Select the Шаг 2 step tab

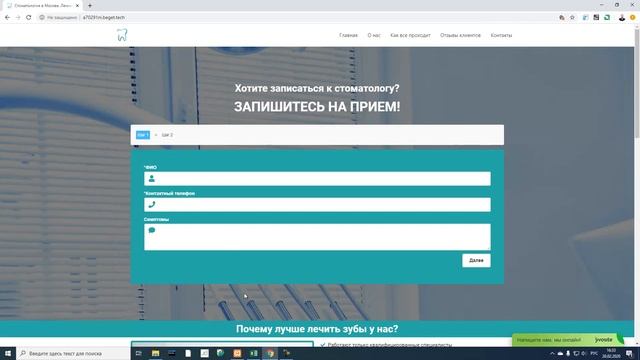167,135
